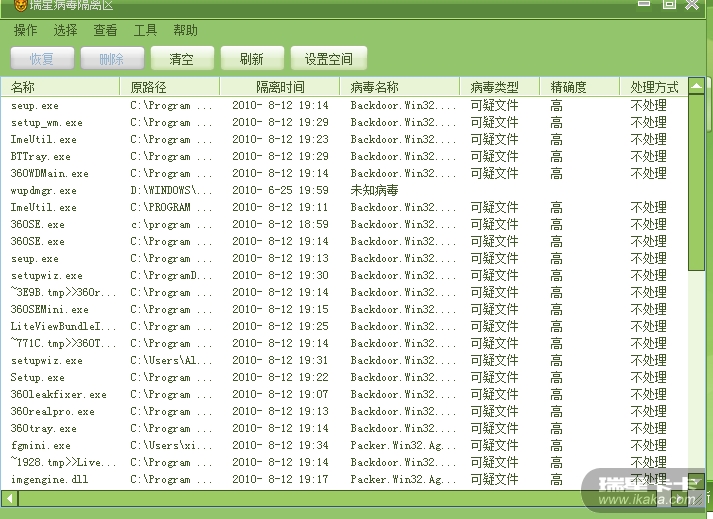
Task: Open the 查看 menu
Action: coord(105,30)
